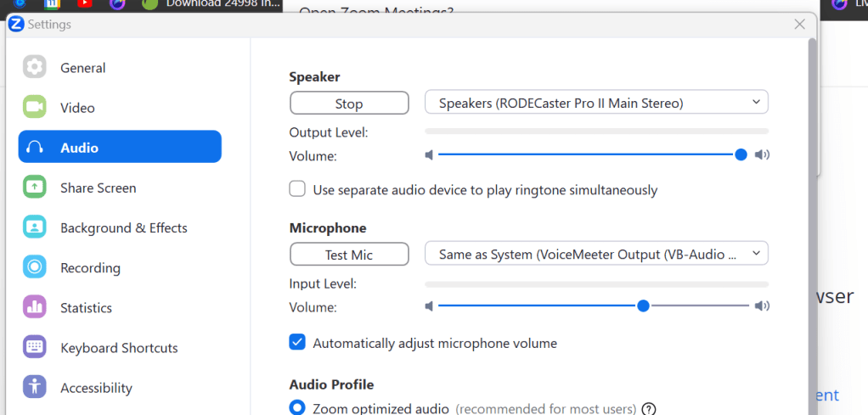Click chevron arrow of Speakers RODECaster dropdown

click(756, 103)
